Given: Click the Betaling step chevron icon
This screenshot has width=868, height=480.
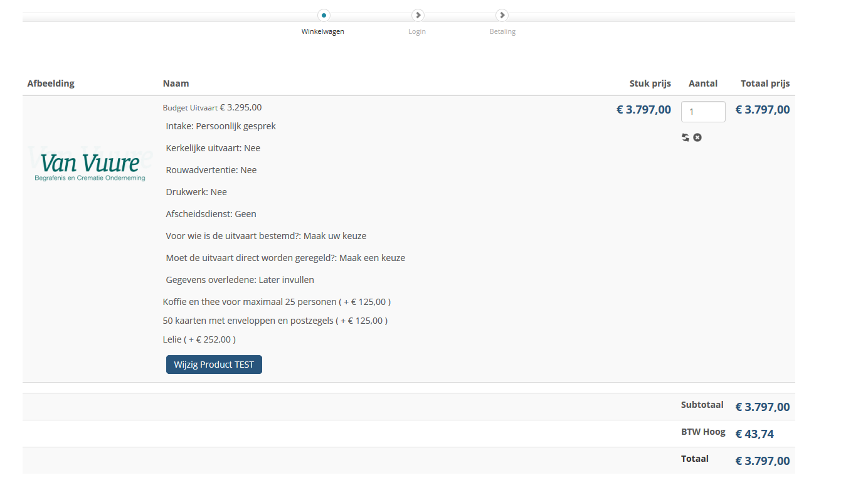Looking at the screenshot, I should pos(502,15).
